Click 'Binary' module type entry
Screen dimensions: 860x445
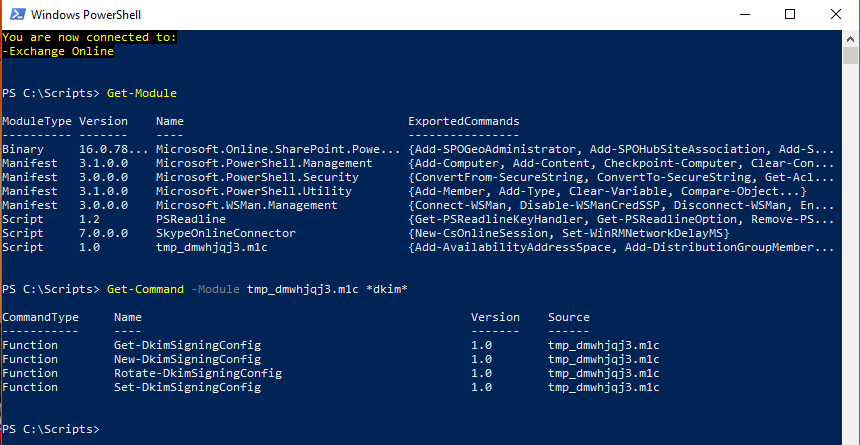(x=23, y=149)
